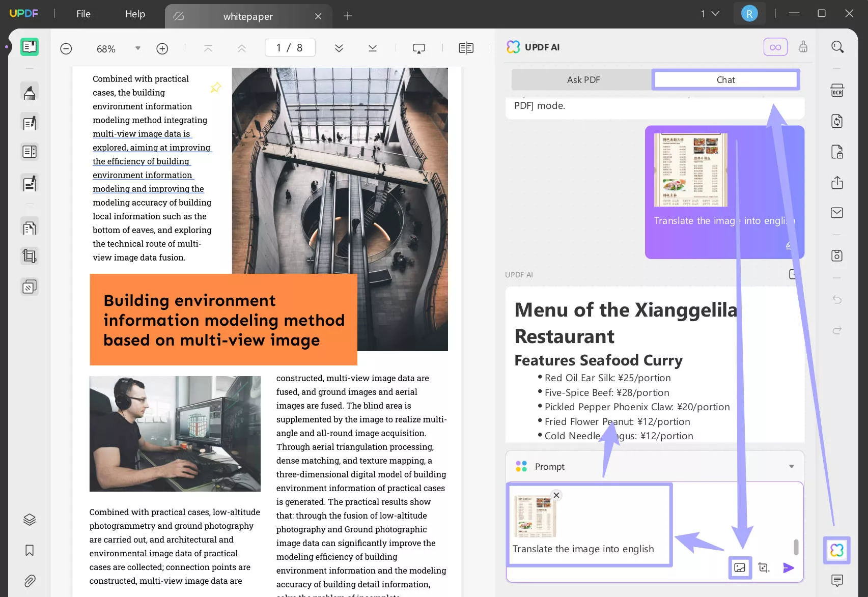Open the user account avatar R

[749, 14]
